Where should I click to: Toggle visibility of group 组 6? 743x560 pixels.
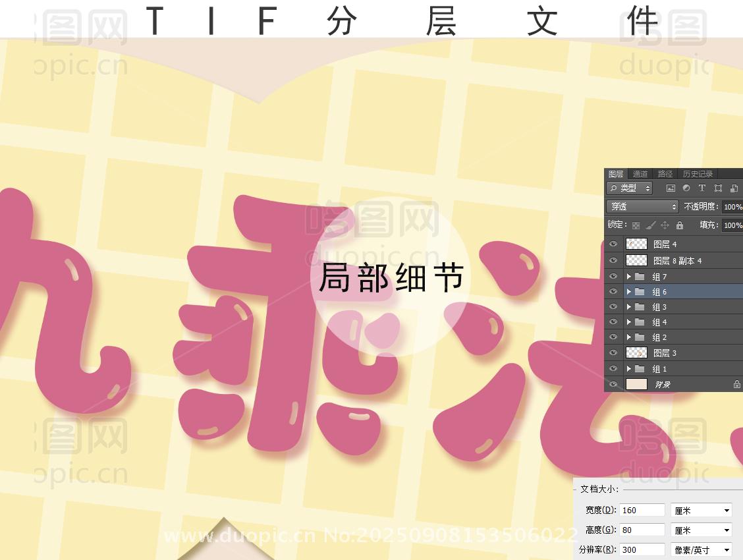(613, 291)
